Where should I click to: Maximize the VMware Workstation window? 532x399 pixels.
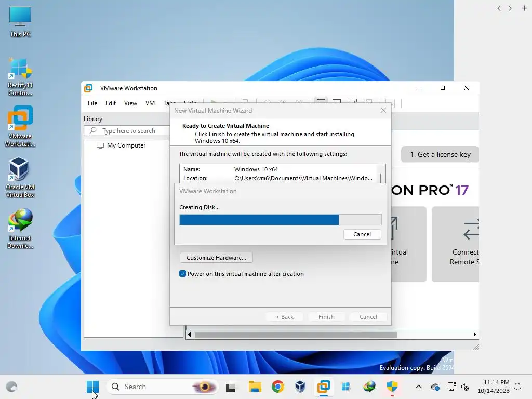443,88
